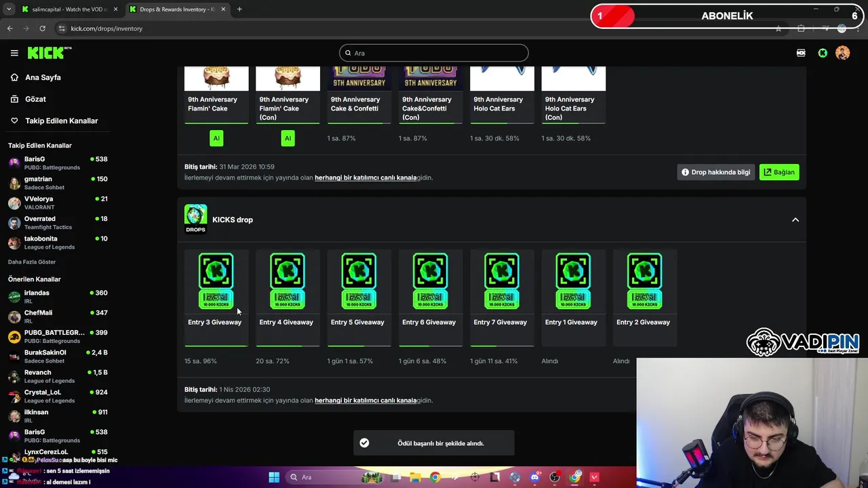Open Task View on taskbar
This screenshot has width=868, height=488.
point(395,477)
